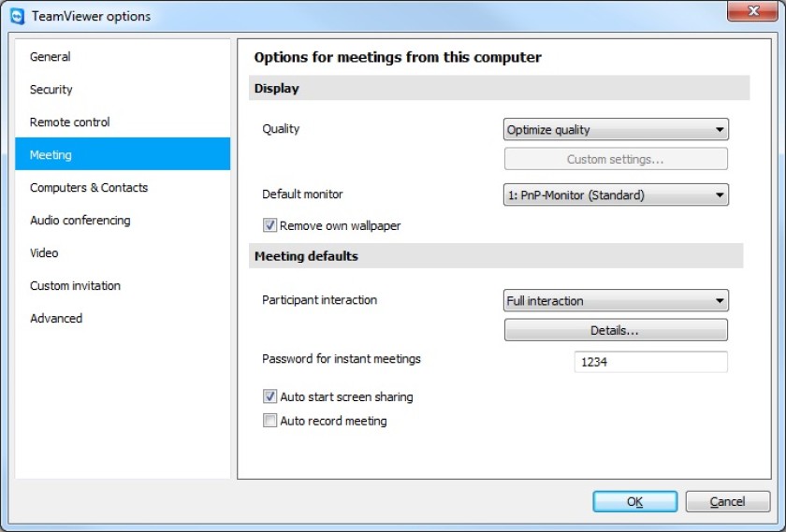
Task: Click the Cancel button
Action: 727,501
